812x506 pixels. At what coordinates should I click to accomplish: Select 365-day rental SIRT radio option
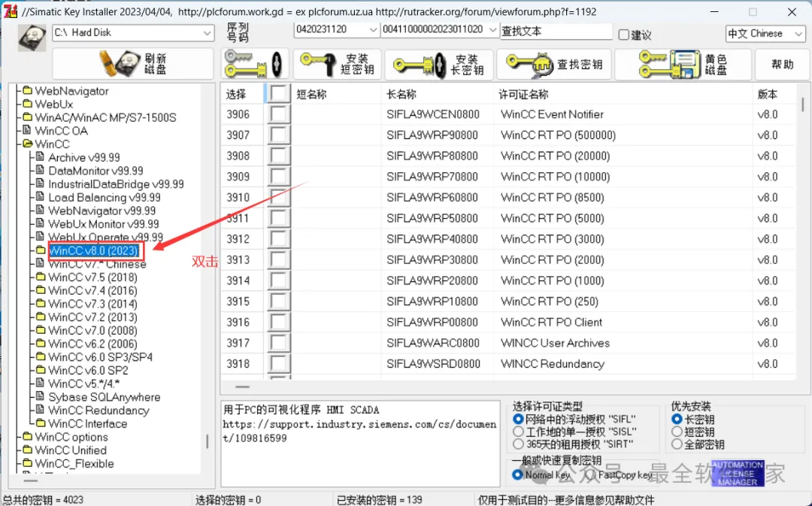pyautogui.click(x=518, y=444)
